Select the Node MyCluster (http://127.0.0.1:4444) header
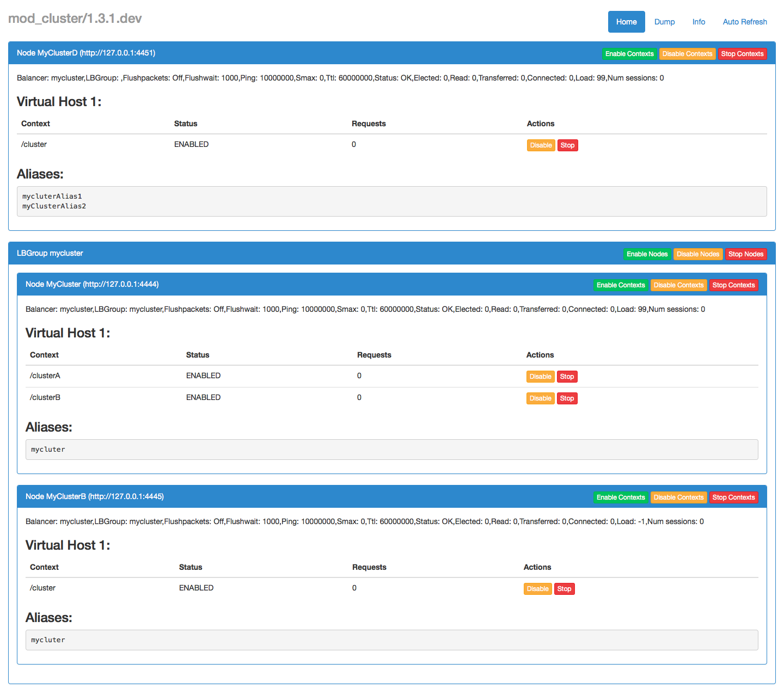The width and height of the screenshot is (784, 695). [92, 284]
